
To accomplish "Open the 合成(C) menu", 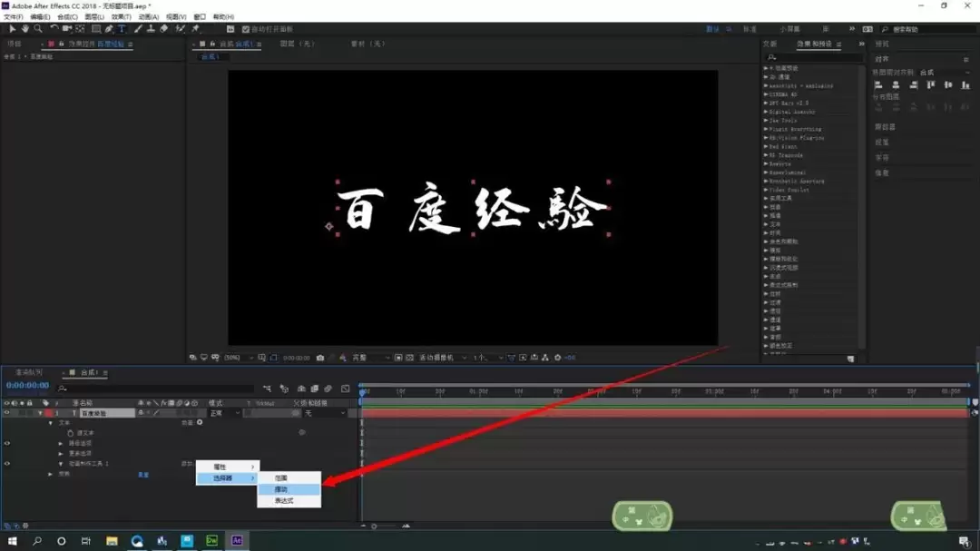I will 67,17.
